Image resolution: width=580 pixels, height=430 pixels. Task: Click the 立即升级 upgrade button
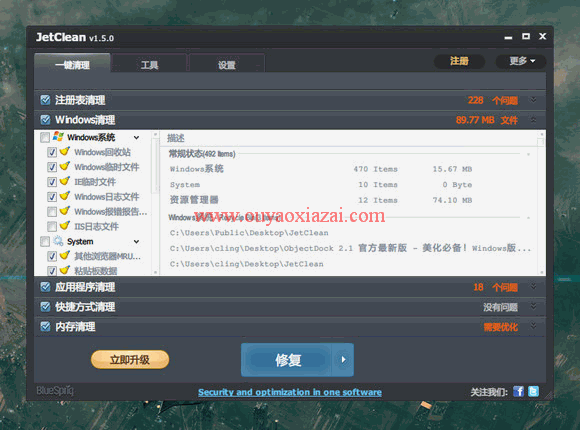pyautogui.click(x=130, y=360)
